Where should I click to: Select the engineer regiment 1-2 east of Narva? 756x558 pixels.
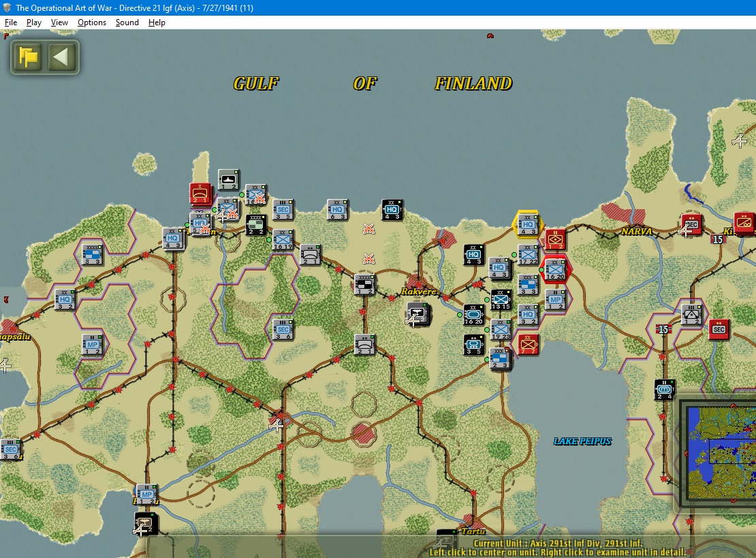click(x=691, y=315)
